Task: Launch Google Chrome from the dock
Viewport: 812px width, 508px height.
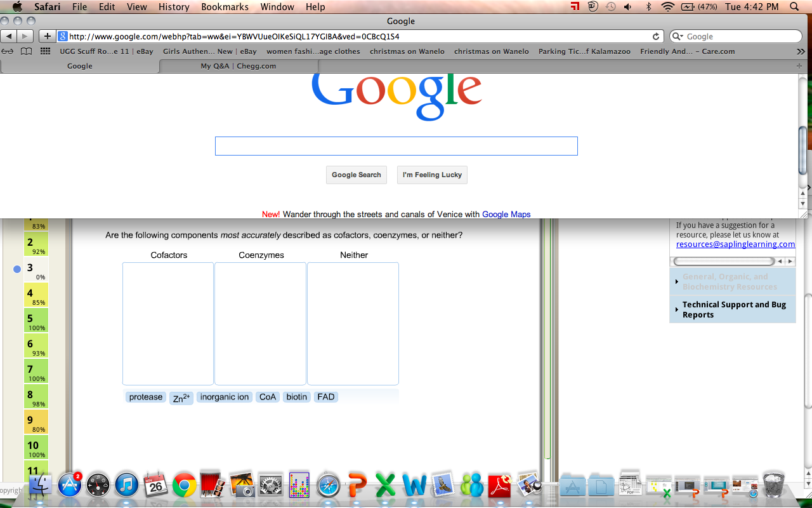Action: (185, 486)
